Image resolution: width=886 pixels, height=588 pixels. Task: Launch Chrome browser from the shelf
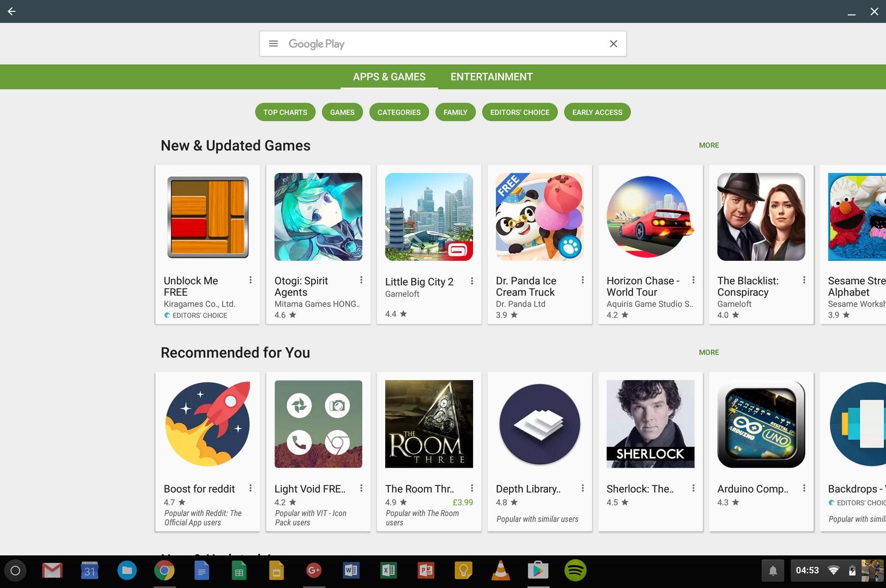click(164, 571)
